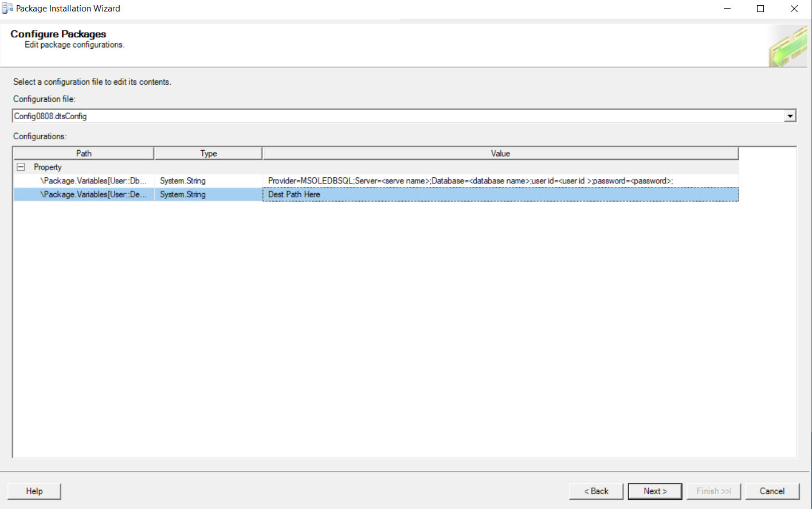Image resolution: width=812 pixels, height=509 pixels.
Task: Click the green packages graphic icon
Action: [787, 45]
